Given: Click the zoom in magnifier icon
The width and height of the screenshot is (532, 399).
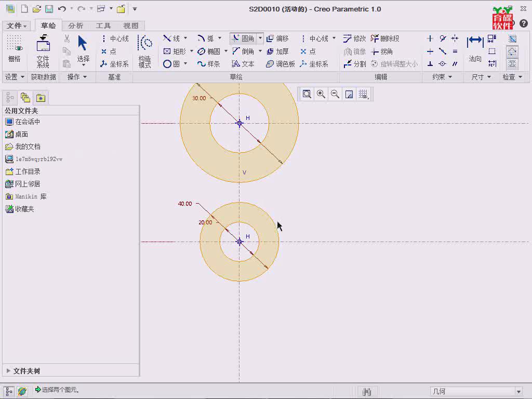Looking at the screenshot, I should click(321, 94).
